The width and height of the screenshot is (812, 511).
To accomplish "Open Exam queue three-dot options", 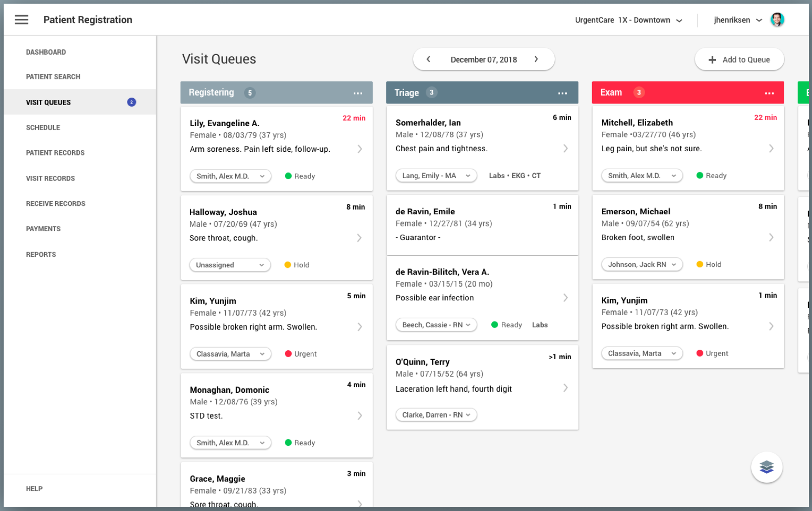I will 769,93.
